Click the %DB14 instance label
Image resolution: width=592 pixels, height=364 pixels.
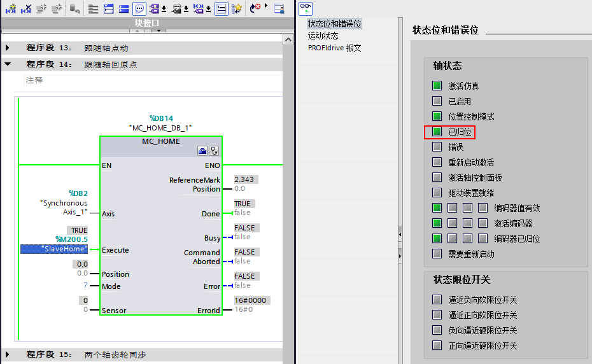[161, 118]
